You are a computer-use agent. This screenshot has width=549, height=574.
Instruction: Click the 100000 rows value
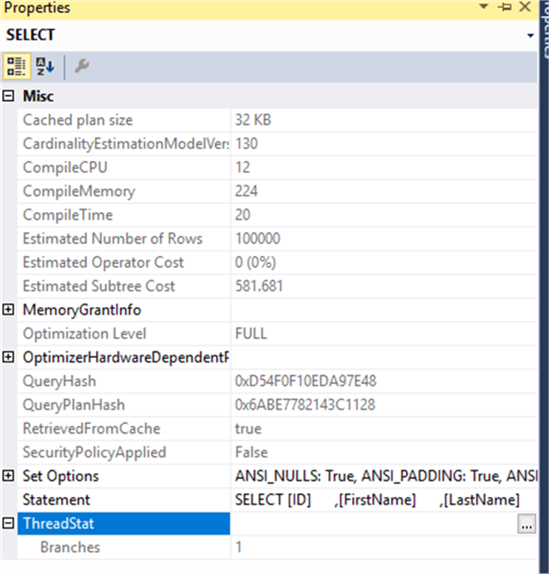(258, 239)
